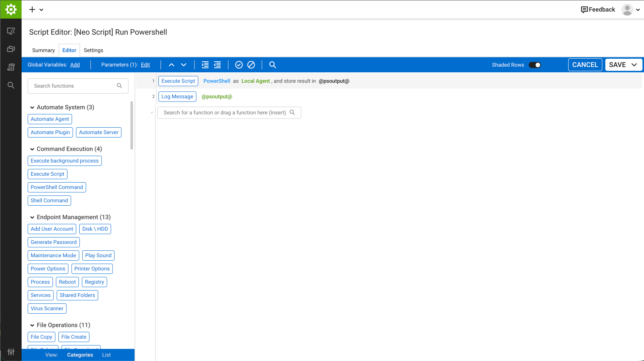The height and width of the screenshot is (361, 644).
Task: Open the folders sidebar icon
Action: (x=11, y=49)
